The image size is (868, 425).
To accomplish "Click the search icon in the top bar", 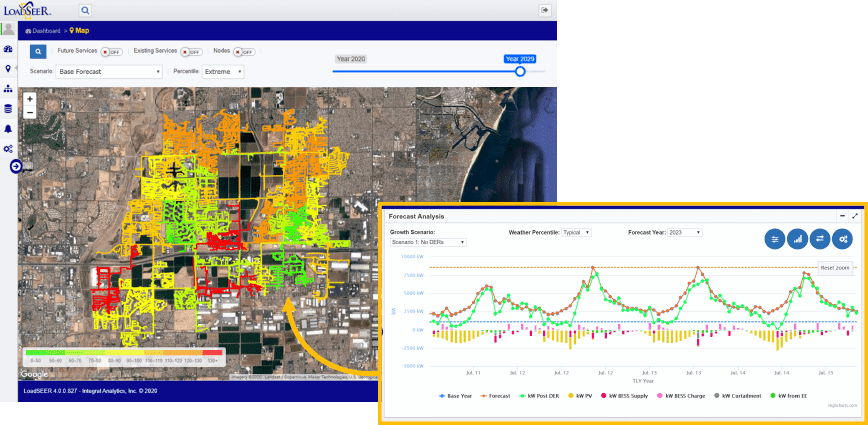I will [x=85, y=10].
